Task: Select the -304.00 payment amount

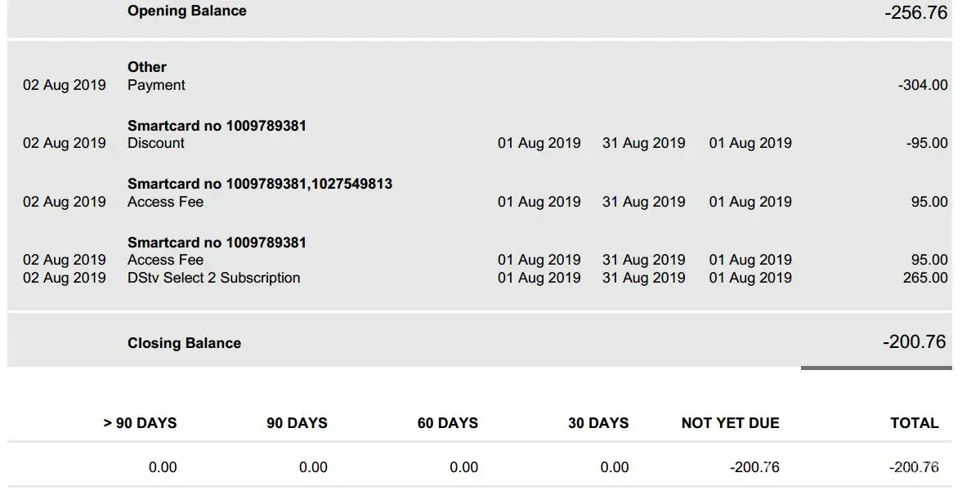Action: click(x=923, y=85)
